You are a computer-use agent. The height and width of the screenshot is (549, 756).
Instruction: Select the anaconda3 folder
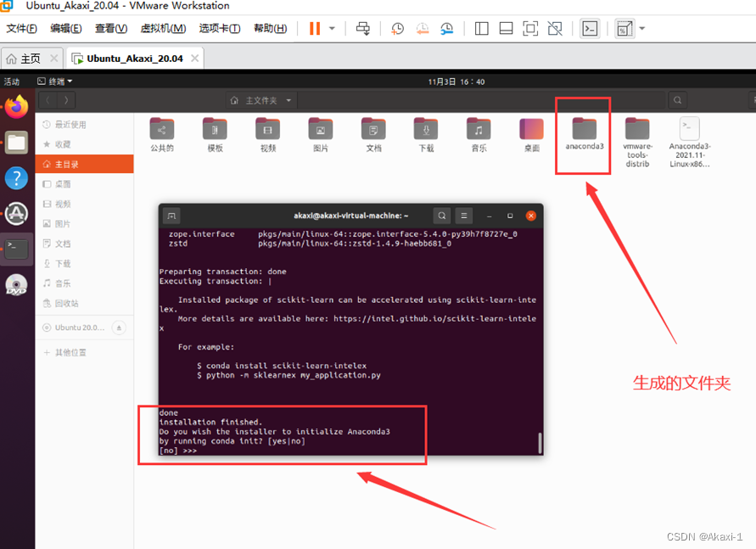point(585,134)
